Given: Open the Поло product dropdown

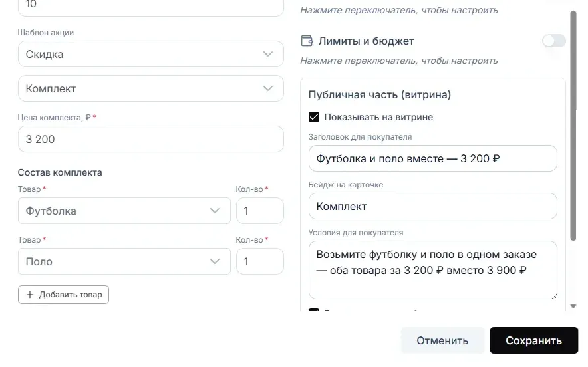Looking at the screenshot, I should coord(124,261).
